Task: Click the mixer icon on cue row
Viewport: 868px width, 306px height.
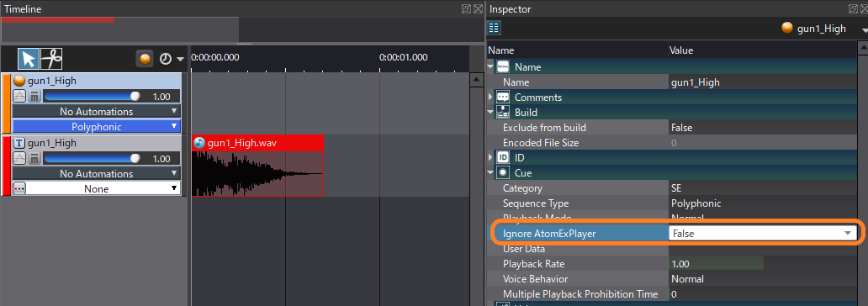Action: [34, 97]
